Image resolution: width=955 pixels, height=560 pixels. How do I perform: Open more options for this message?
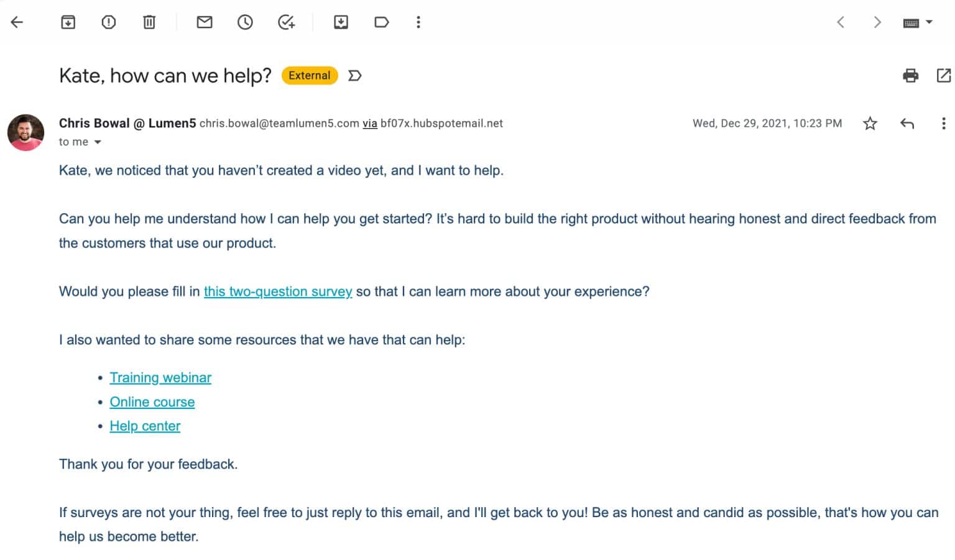(x=944, y=124)
